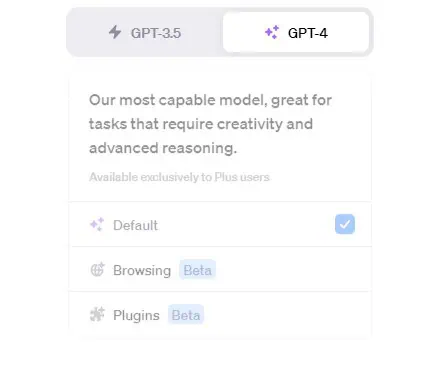Click the 'advanced reasoning.' line of description
This screenshot has width=429, height=366.
(x=163, y=148)
